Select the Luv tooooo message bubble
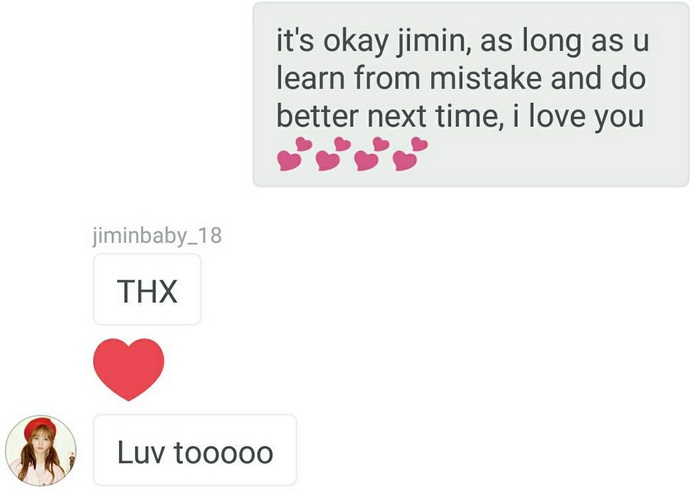This screenshot has width=700, height=494. (x=195, y=450)
